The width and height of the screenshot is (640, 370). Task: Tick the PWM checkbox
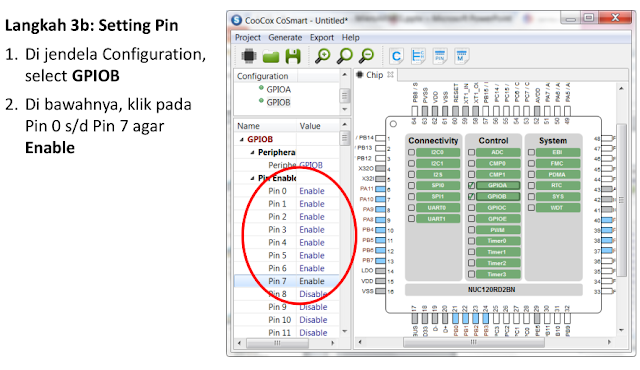pos(471,230)
